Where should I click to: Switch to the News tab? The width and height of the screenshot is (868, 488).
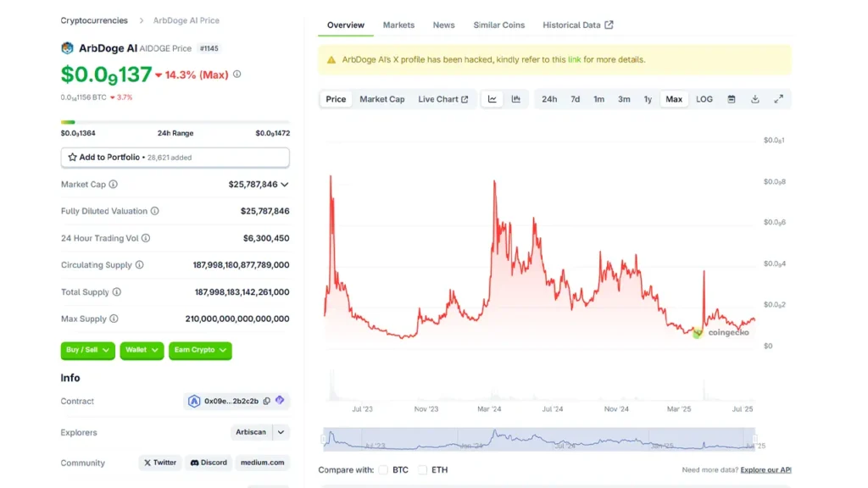click(443, 25)
